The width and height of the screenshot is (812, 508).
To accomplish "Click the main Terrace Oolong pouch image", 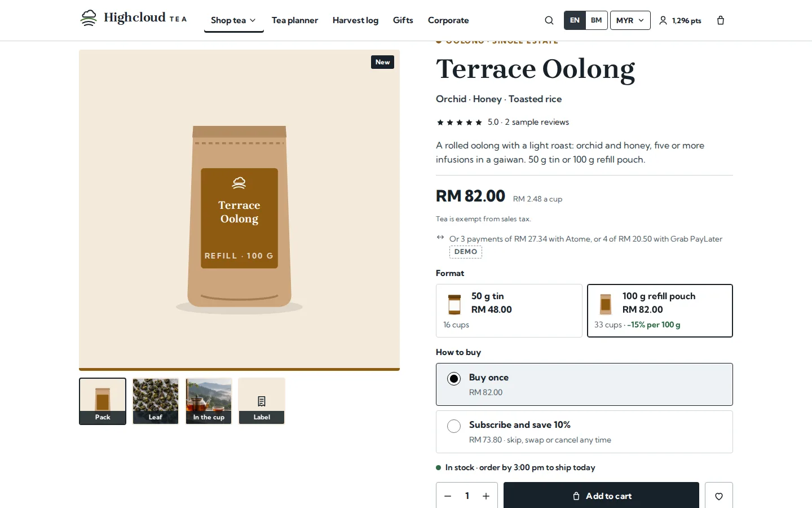I will (x=239, y=210).
